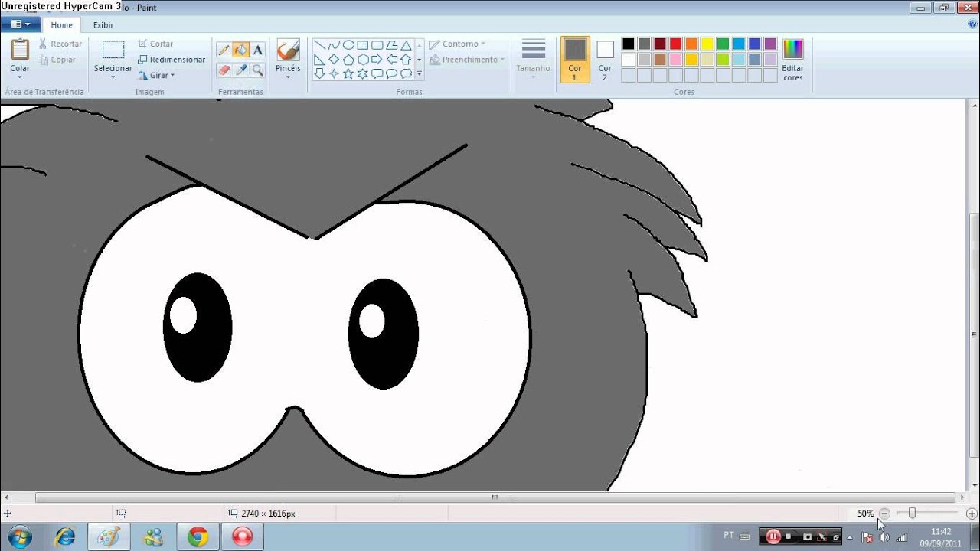The width and height of the screenshot is (980, 551).
Task: Click the zoom in plus button
Action: 972,514
